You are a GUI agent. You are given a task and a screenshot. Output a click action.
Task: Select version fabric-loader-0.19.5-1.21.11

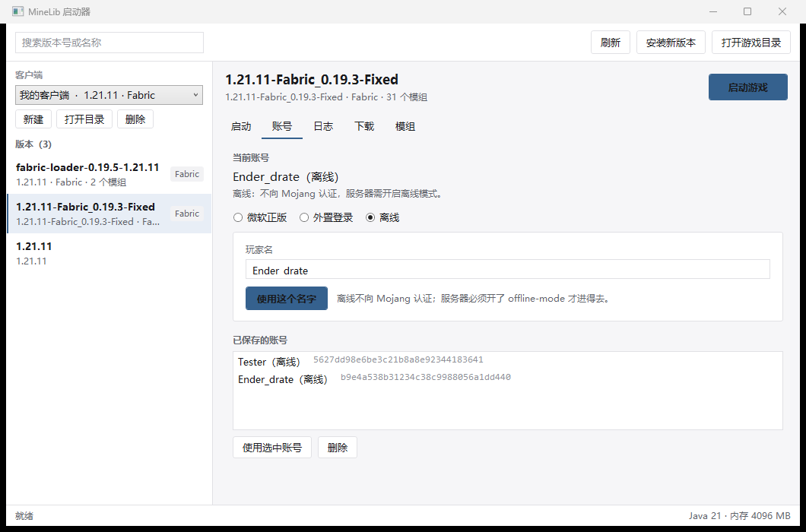[109, 174]
